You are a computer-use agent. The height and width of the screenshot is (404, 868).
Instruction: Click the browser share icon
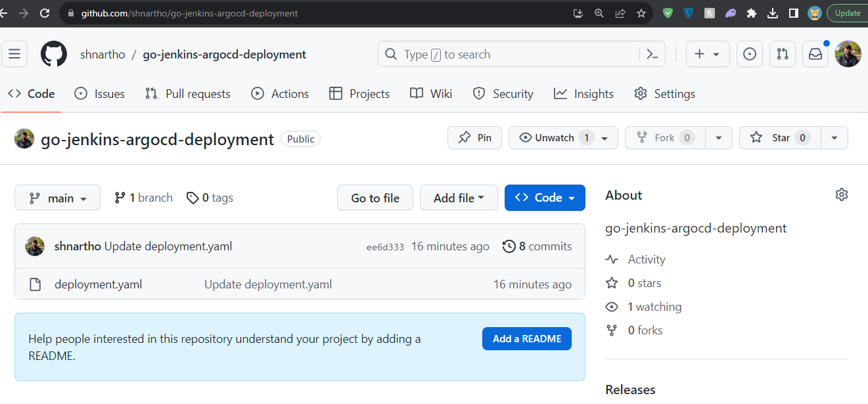coord(620,13)
